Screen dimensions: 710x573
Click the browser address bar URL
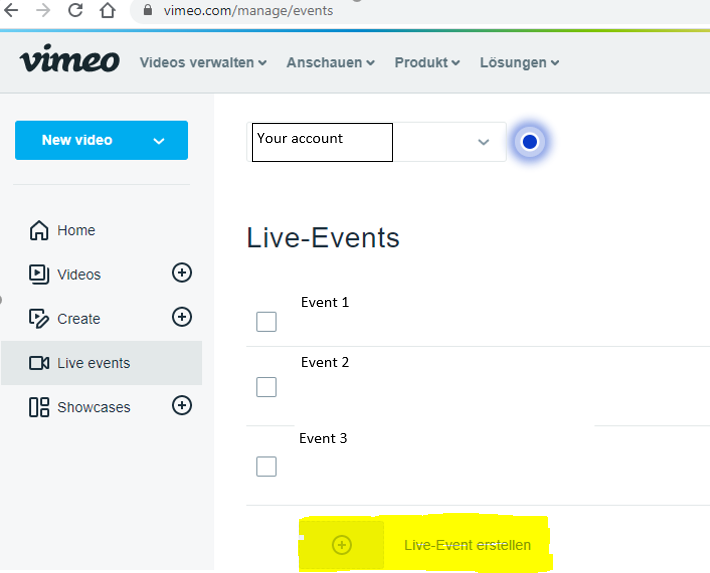[x=248, y=11]
